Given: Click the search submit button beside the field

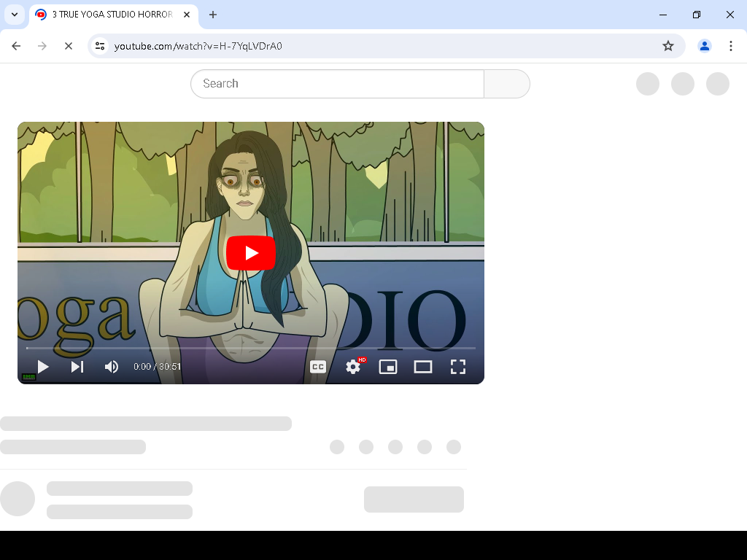Looking at the screenshot, I should (507, 84).
